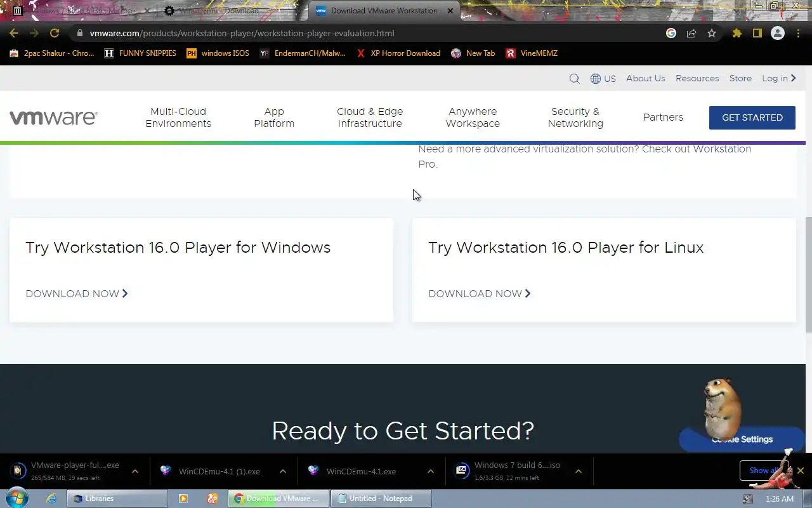812x508 pixels.
Task: Click the VMware logo
Action: pyautogui.click(x=53, y=117)
